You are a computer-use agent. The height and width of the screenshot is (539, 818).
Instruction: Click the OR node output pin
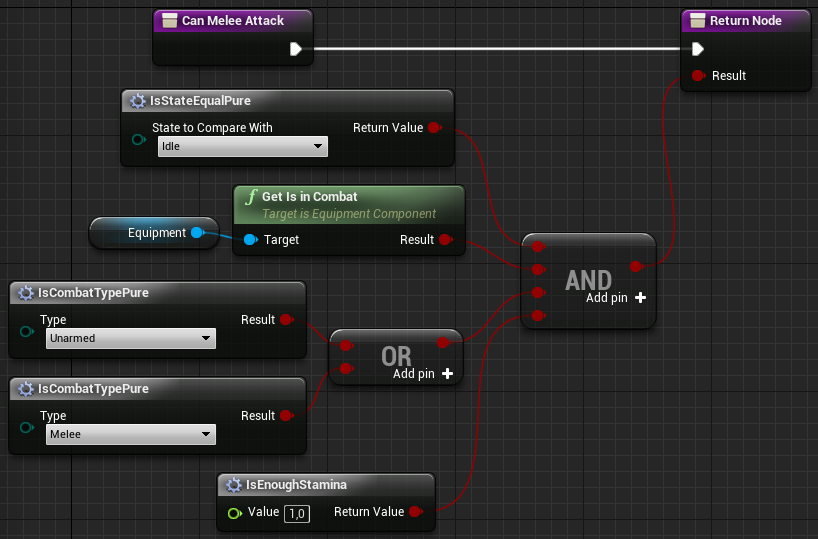pyautogui.click(x=444, y=343)
